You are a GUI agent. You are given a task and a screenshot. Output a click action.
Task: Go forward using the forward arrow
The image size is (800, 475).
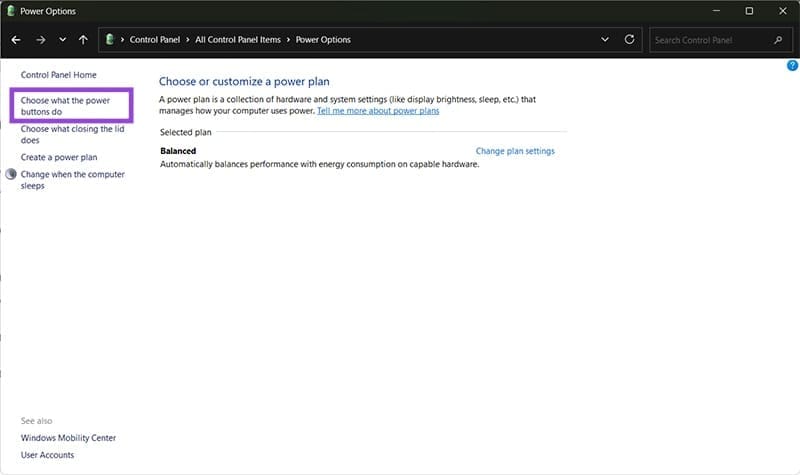click(41, 40)
